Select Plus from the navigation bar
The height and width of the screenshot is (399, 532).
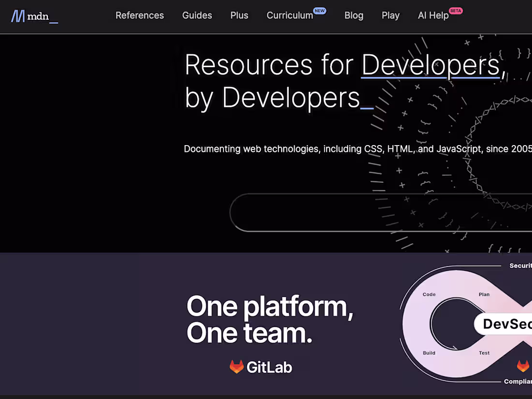pos(239,15)
